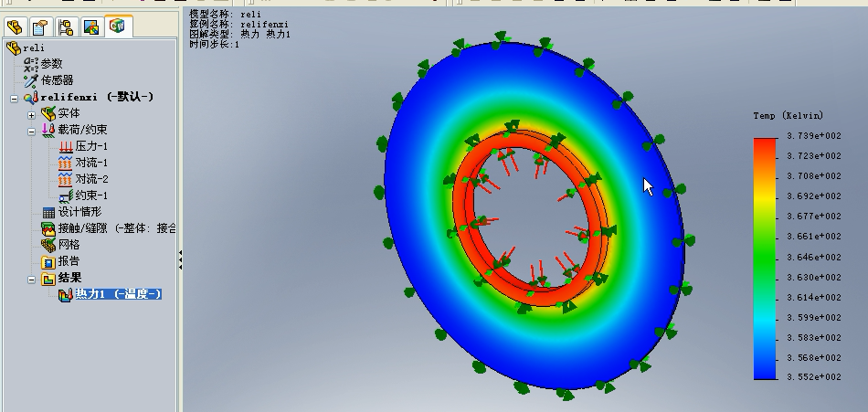
Task: Click legend value 3.692e+002
Action: 814,195
